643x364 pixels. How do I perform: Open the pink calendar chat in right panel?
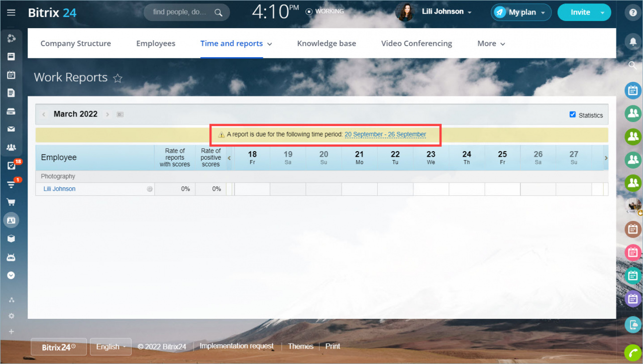pyautogui.click(x=633, y=252)
